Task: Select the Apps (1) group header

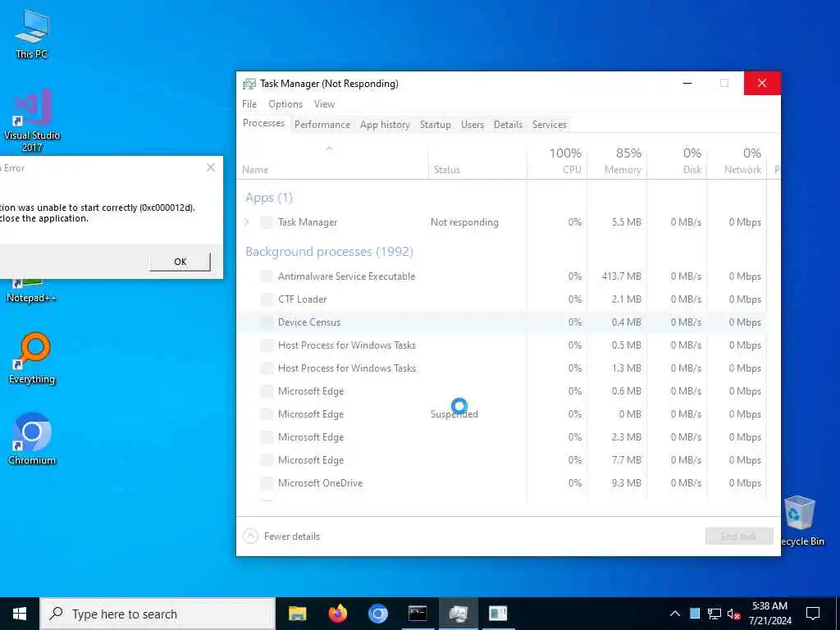Action: 269,198
